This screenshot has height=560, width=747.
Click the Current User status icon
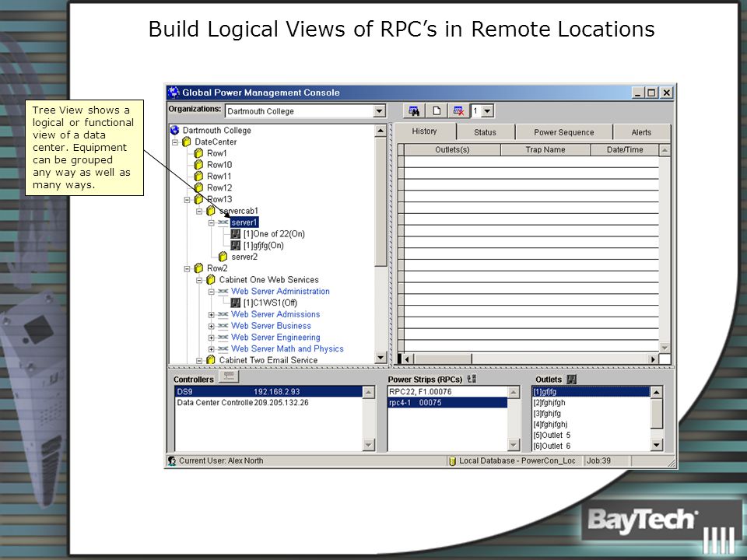[x=173, y=460]
